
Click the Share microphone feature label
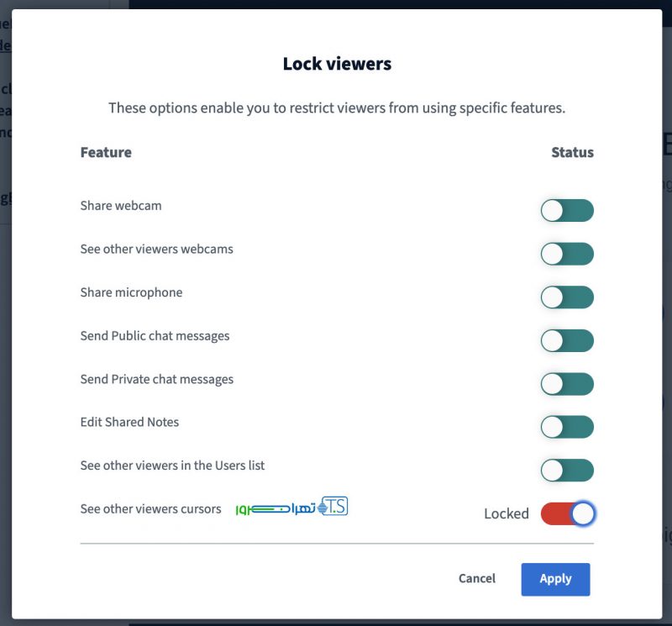tap(131, 292)
